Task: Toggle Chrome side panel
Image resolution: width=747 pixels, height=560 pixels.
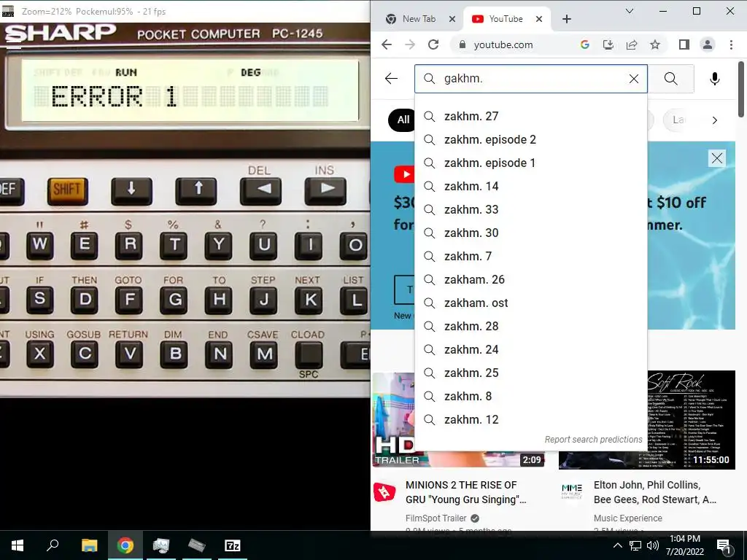Action: pyautogui.click(x=684, y=44)
